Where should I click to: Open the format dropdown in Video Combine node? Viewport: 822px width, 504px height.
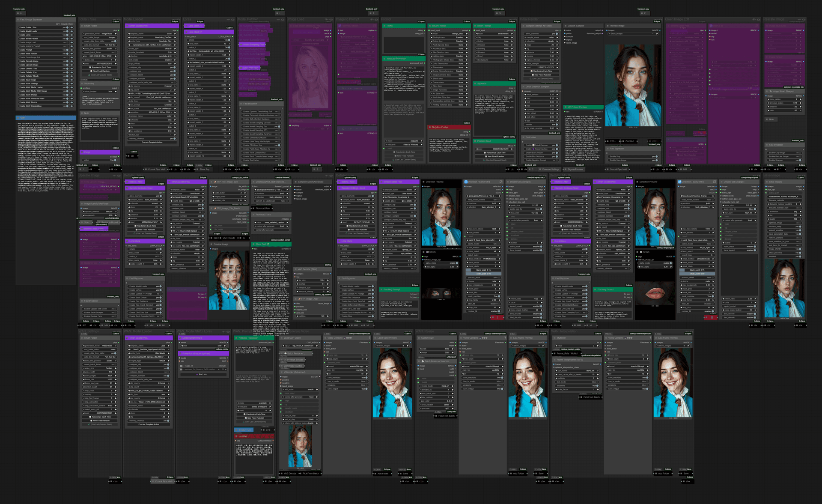click(346, 367)
